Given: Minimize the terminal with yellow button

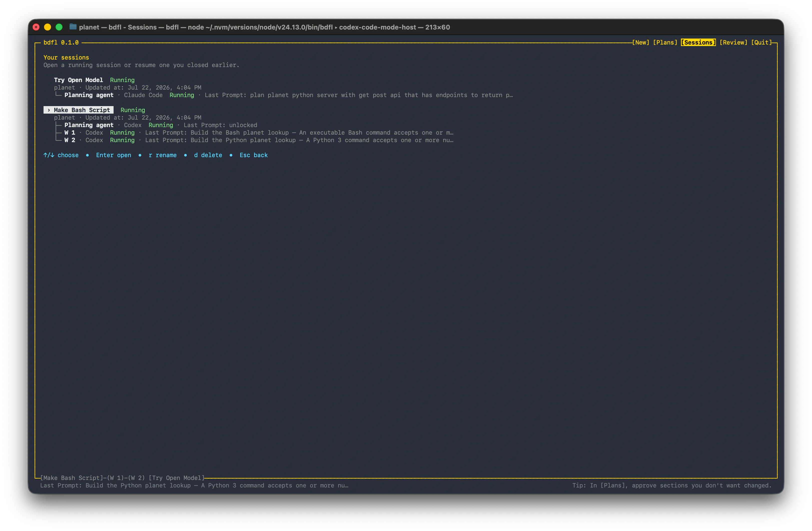Looking at the screenshot, I should tap(48, 27).
